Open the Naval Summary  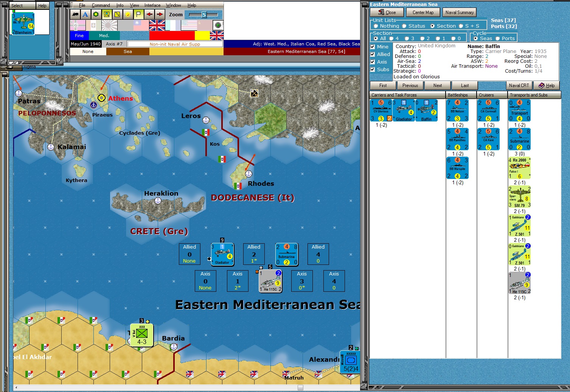pos(459,12)
